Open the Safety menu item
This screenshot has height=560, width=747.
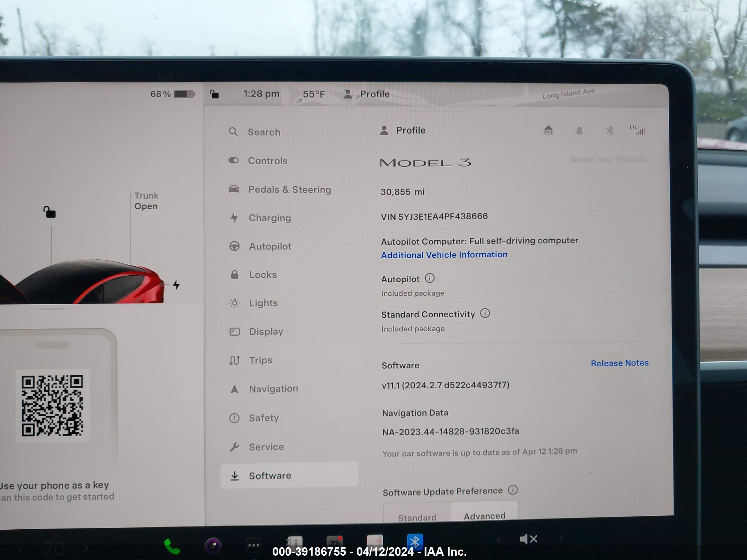(254, 418)
